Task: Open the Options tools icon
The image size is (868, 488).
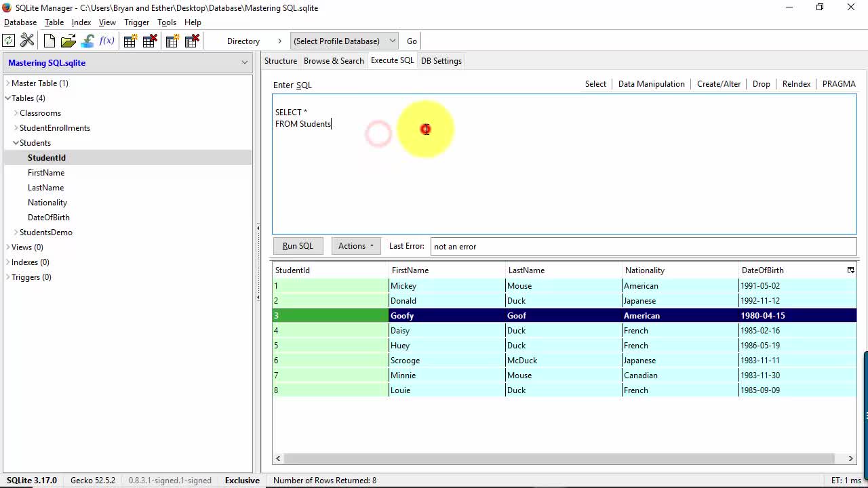Action: 27,41
